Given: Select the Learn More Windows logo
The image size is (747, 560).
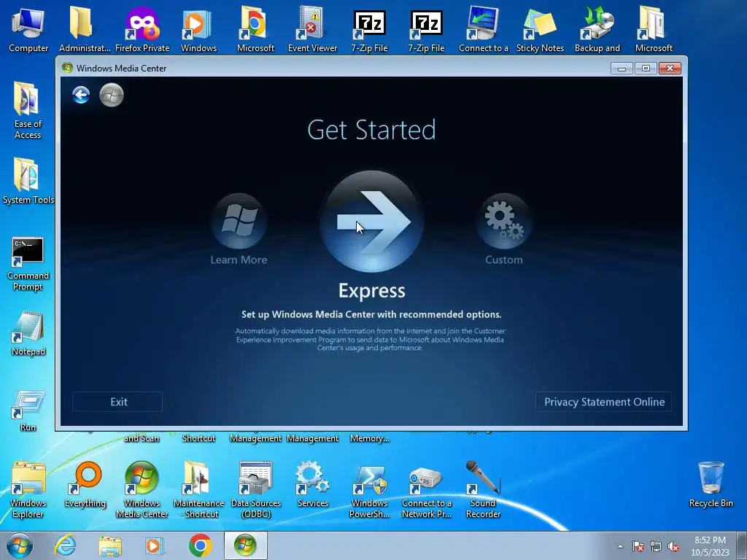Looking at the screenshot, I should 239,220.
